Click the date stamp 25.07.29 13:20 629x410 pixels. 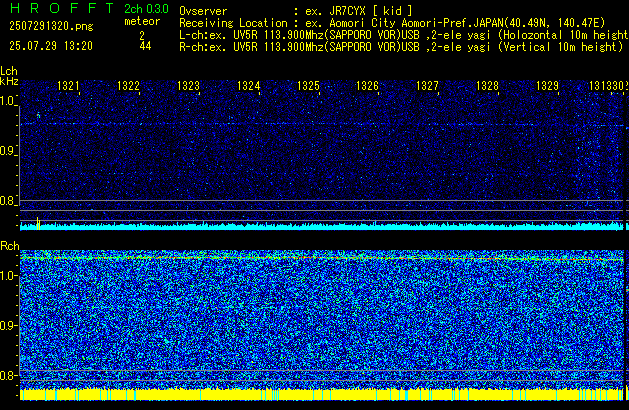(x=51, y=46)
